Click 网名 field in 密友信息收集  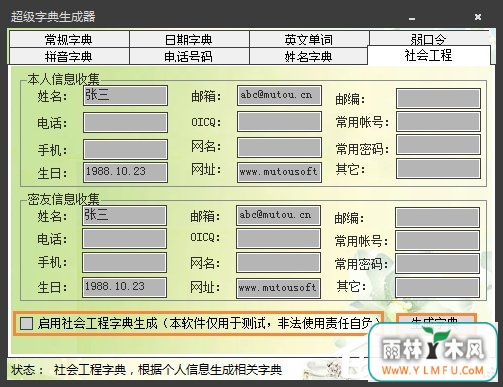tap(279, 263)
